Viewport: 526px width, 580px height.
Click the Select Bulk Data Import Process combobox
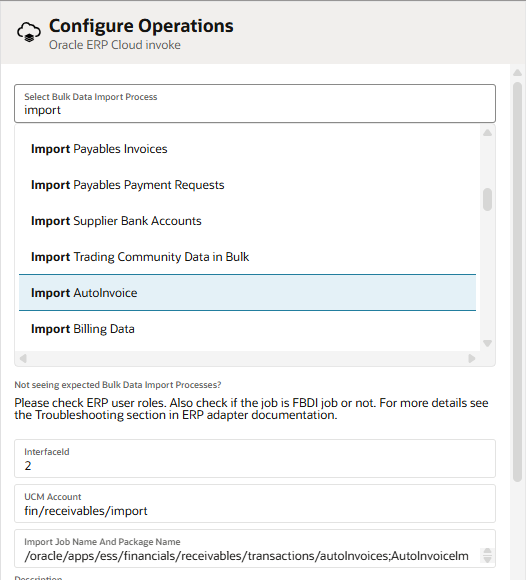click(x=255, y=104)
